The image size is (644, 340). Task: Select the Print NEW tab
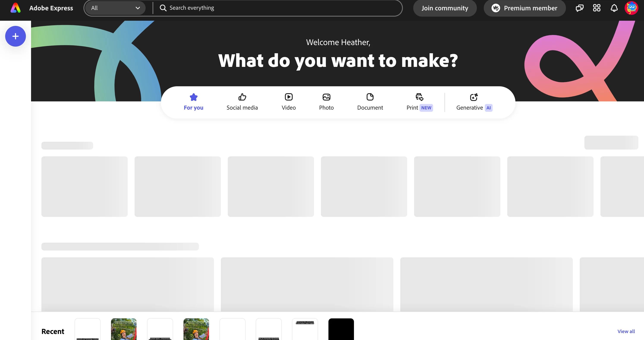point(419,102)
